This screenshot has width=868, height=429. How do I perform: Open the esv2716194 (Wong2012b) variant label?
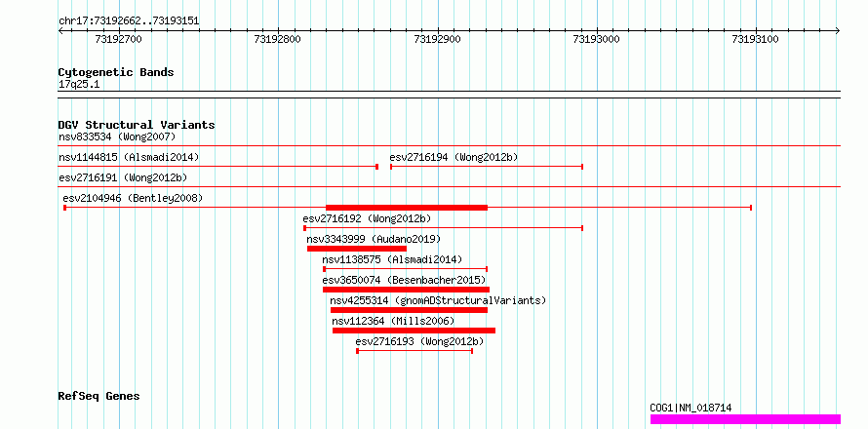454,157
